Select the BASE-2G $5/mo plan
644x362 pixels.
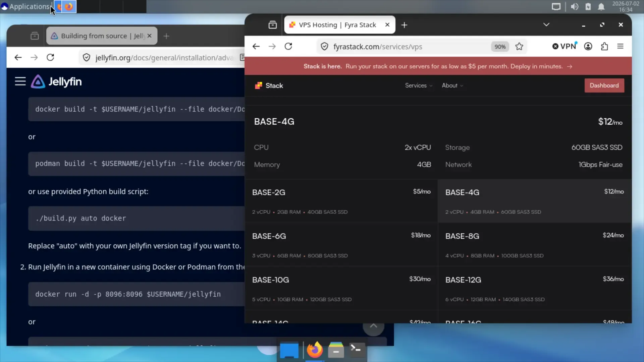coord(341,201)
